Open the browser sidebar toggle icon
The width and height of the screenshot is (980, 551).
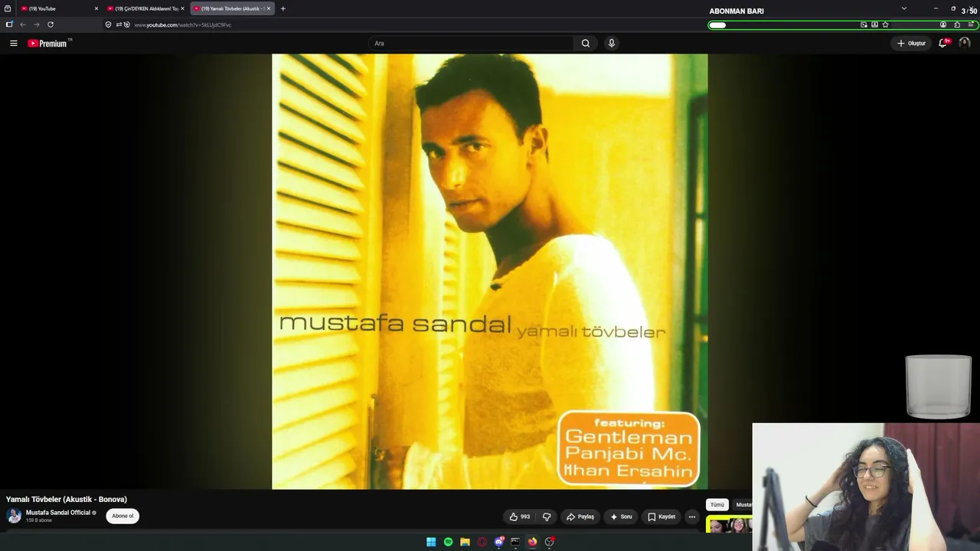click(9, 24)
